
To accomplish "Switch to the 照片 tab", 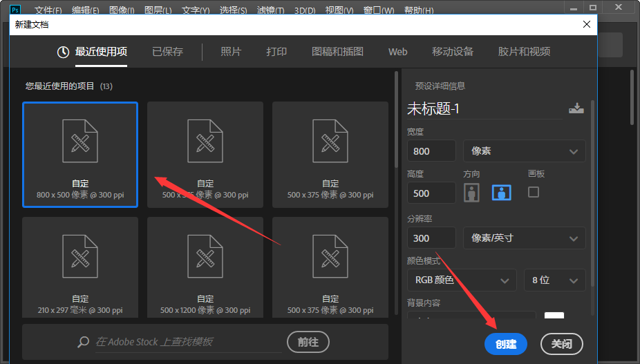I will point(231,52).
